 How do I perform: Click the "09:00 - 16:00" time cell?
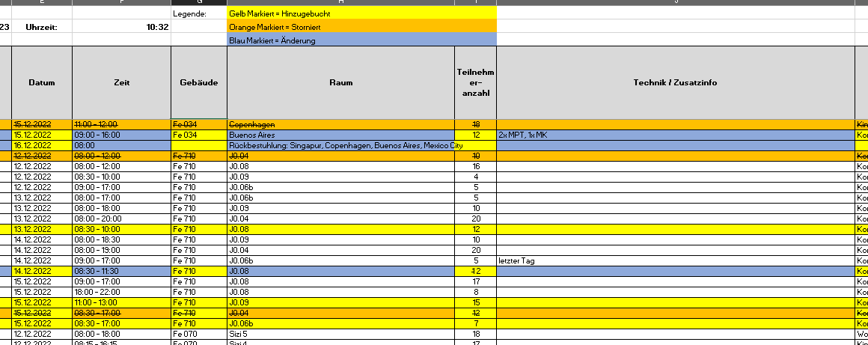pos(121,135)
